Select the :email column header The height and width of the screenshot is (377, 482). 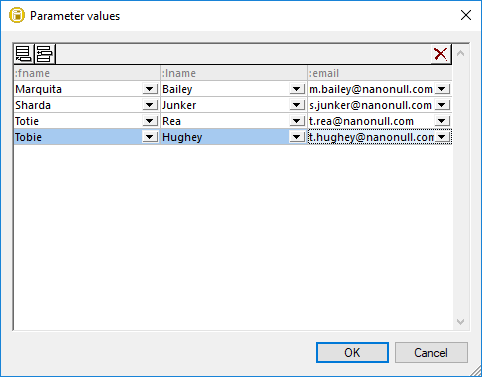point(380,73)
